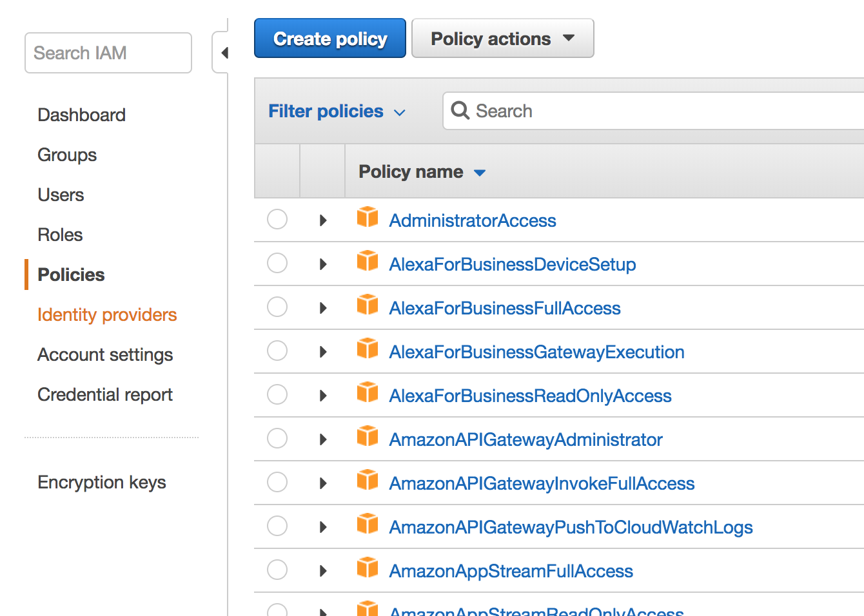Click the Create policy button
Screen dimensions: 864x616
click(x=330, y=39)
